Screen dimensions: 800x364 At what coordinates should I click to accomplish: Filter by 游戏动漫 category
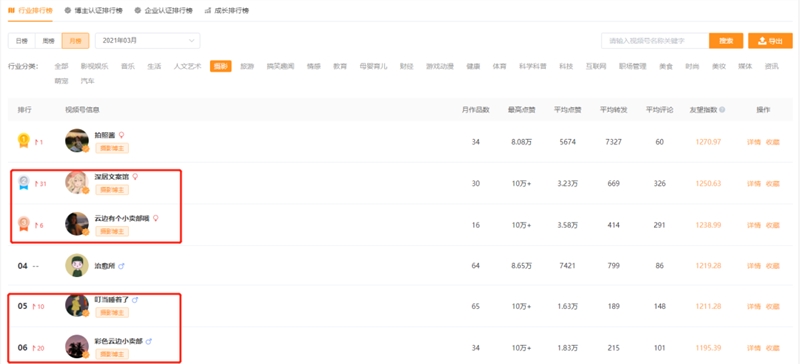(440, 66)
